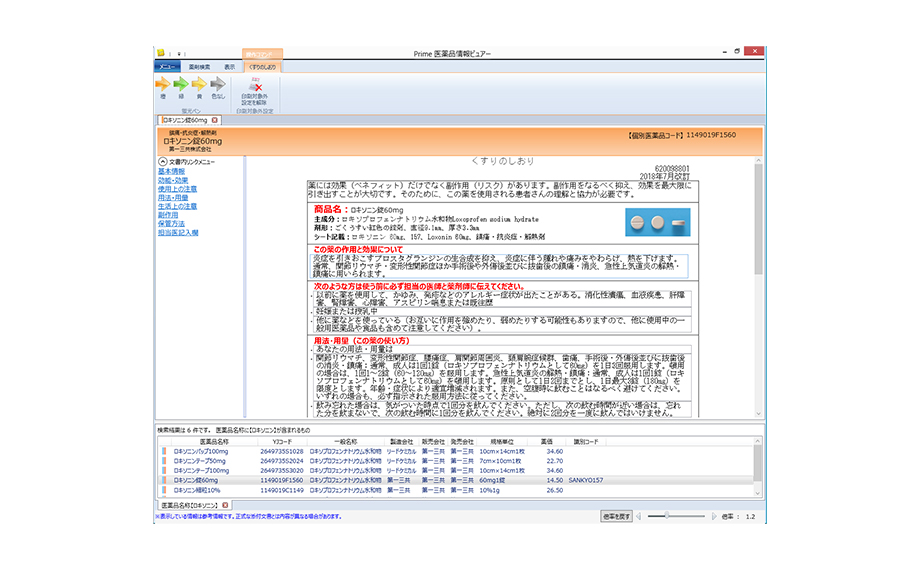Click the 印刷対象外設定を解除 icon
This screenshot has height=570, width=920.
tap(256, 87)
